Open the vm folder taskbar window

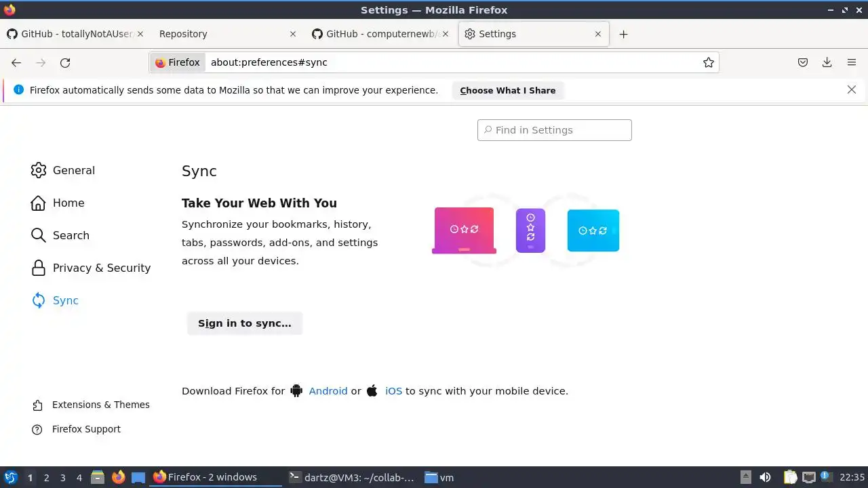click(x=439, y=477)
